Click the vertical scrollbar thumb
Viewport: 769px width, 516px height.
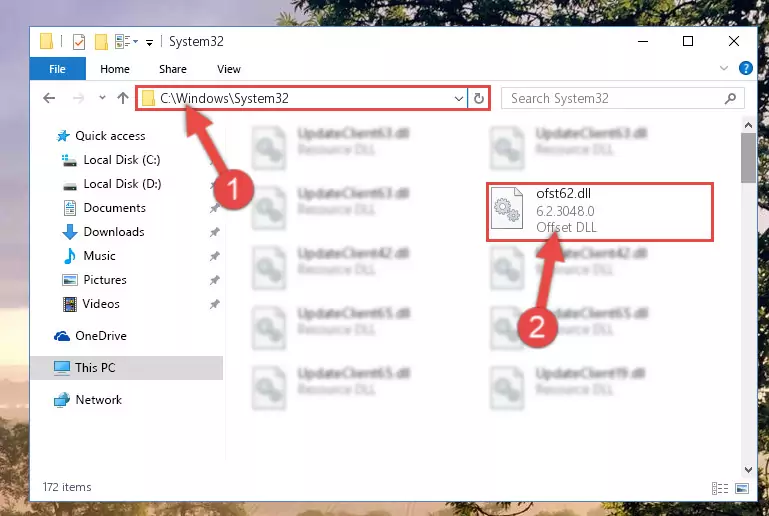[748, 158]
